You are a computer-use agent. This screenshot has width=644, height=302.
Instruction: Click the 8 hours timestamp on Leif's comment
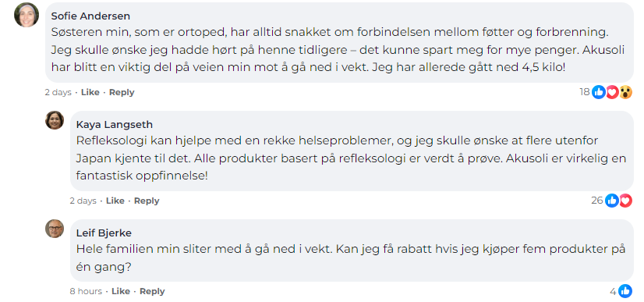click(x=86, y=291)
